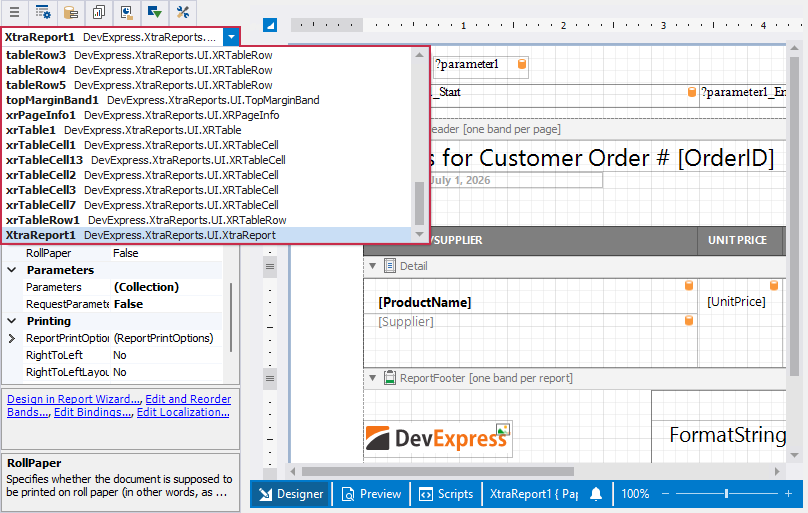Collapse the Detail band
Viewport: 808px width, 513px height.
click(x=373, y=266)
